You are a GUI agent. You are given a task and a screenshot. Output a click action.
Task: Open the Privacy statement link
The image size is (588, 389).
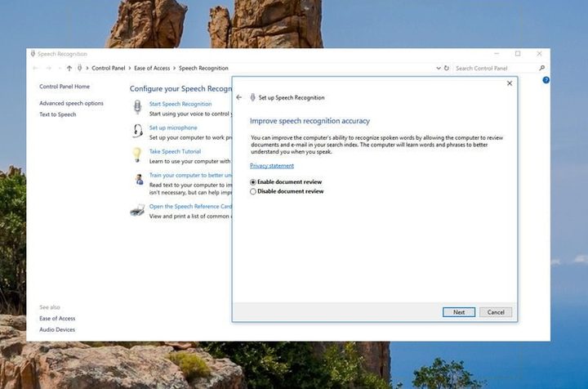pyautogui.click(x=272, y=166)
